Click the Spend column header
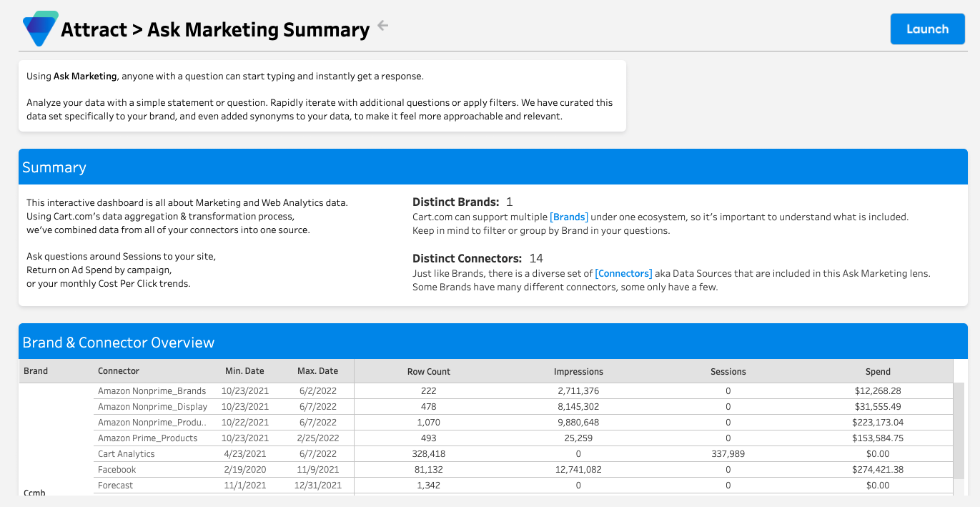Viewport: 980px width, 507px height. [x=878, y=372]
